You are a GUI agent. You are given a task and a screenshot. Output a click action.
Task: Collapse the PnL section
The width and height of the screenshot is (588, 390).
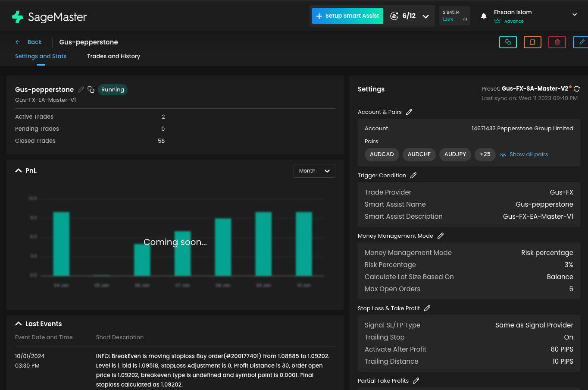tap(19, 171)
